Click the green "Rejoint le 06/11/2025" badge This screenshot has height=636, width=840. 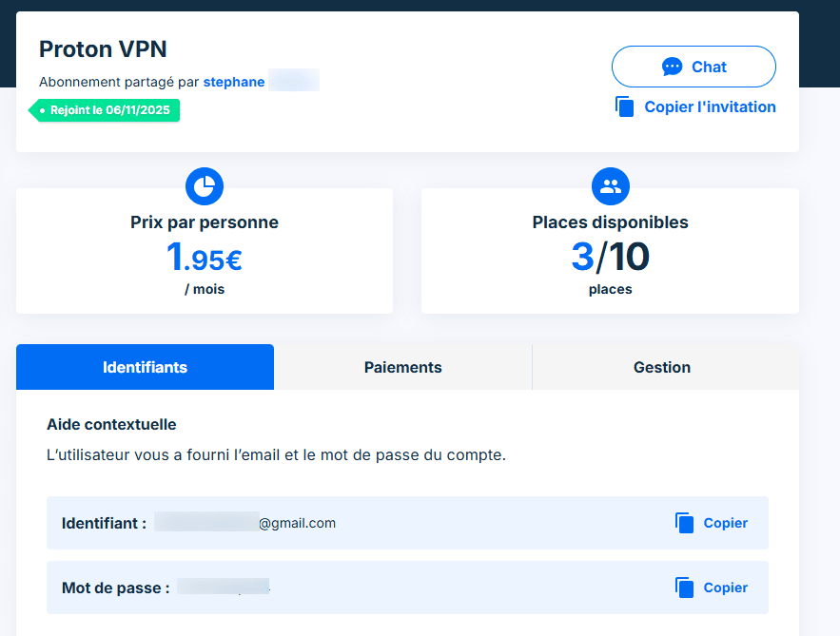pyautogui.click(x=104, y=110)
